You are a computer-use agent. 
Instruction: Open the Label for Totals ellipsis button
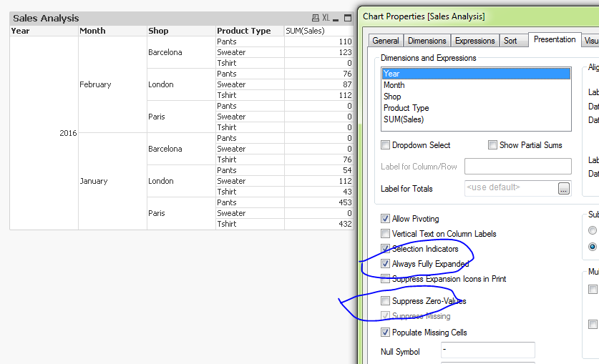pos(564,189)
